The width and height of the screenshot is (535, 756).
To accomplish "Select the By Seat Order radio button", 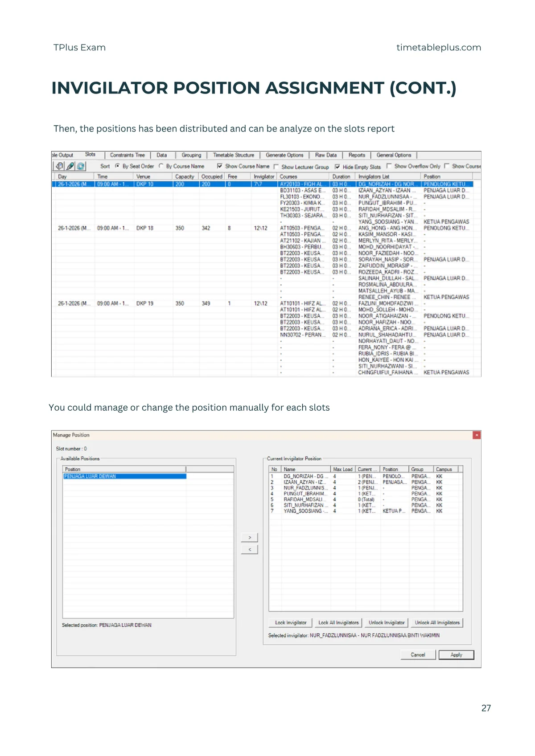I will pyautogui.click(x=117, y=166).
